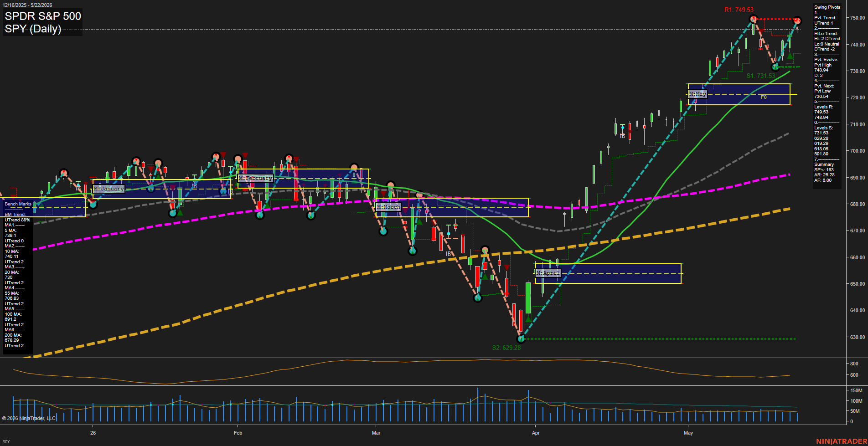Click the 680.00 price axis label
The width and height of the screenshot is (868, 446).
point(857,204)
